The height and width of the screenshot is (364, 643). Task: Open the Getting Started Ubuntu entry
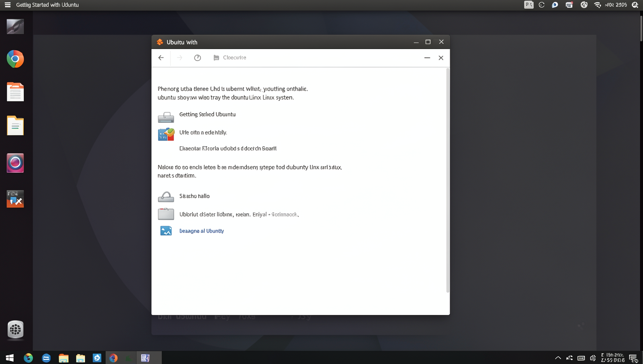click(x=207, y=115)
